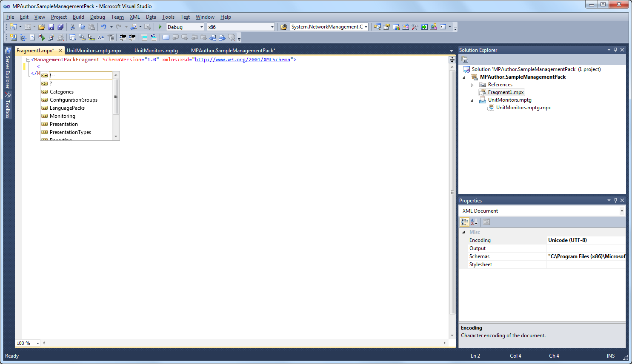The width and height of the screenshot is (632, 364).
Task: Click the Start Page green arrow icon
Action: (424, 27)
